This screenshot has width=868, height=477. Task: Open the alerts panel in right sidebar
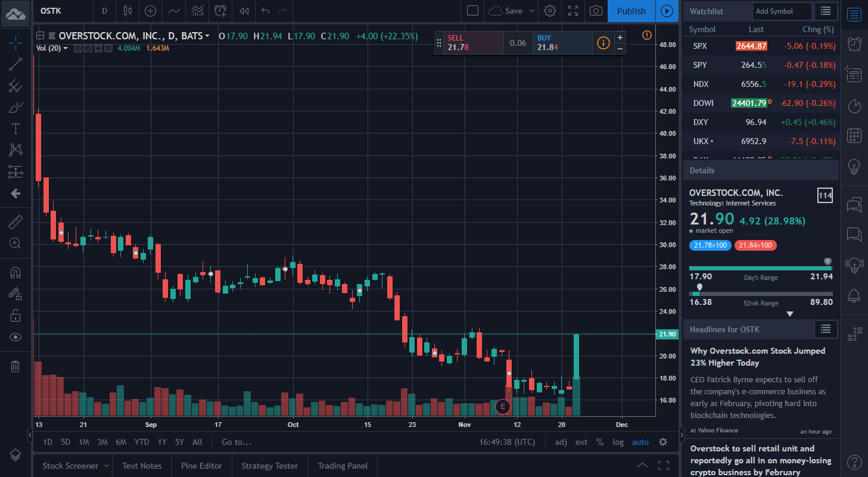pyautogui.click(x=854, y=43)
